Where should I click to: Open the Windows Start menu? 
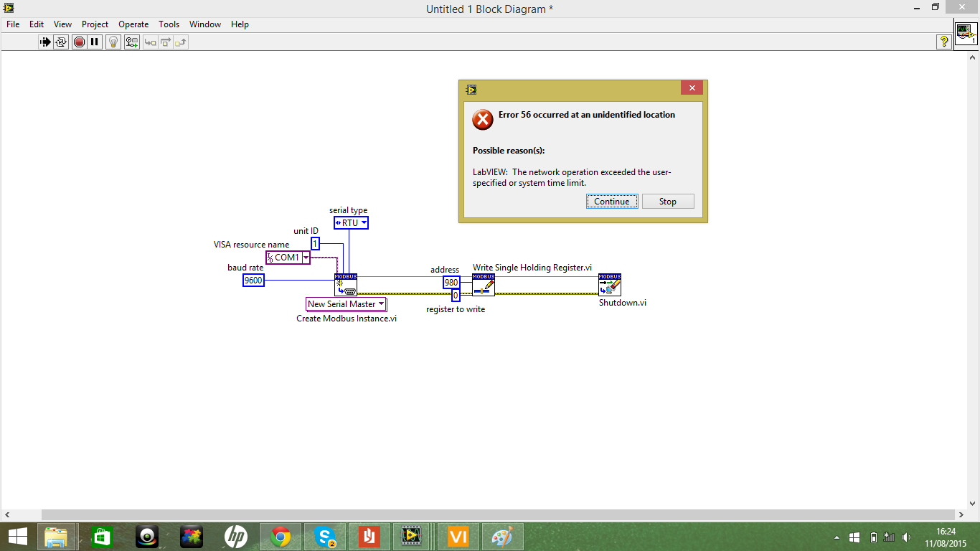[x=18, y=537]
